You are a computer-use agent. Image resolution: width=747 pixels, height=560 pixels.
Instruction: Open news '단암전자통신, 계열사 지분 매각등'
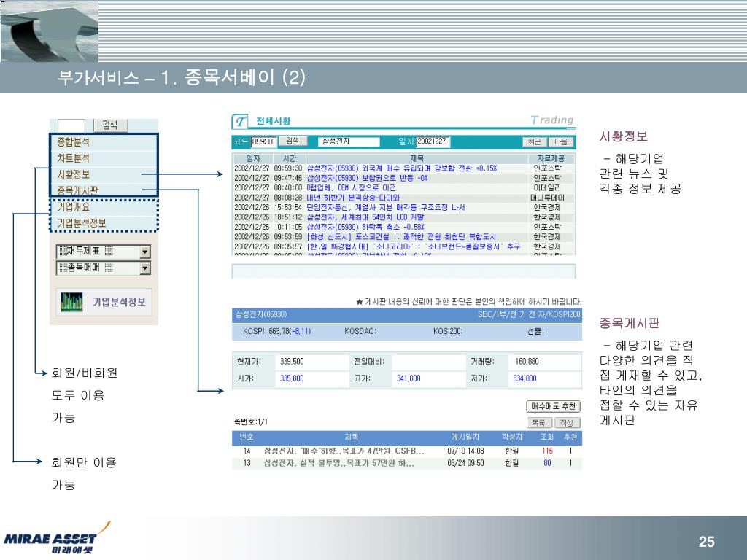(386, 207)
